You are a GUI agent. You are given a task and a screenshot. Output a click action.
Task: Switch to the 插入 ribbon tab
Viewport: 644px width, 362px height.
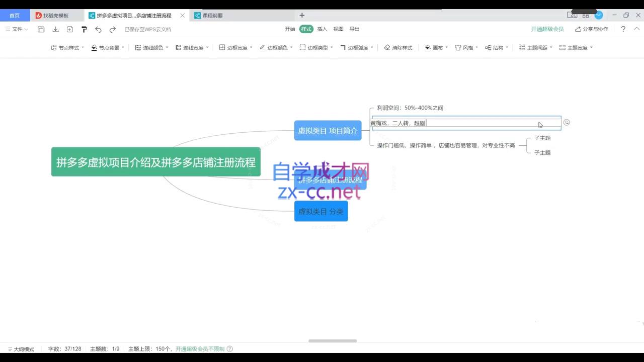[x=322, y=29]
